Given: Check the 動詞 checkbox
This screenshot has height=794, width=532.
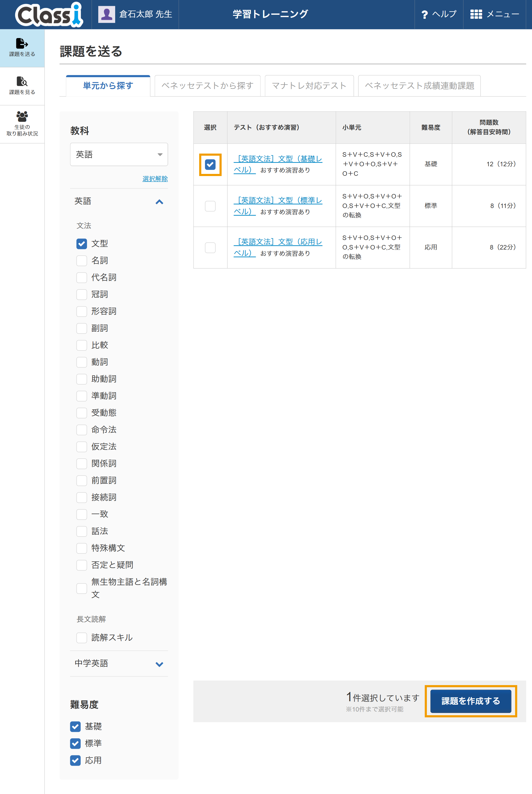Looking at the screenshot, I should (81, 362).
